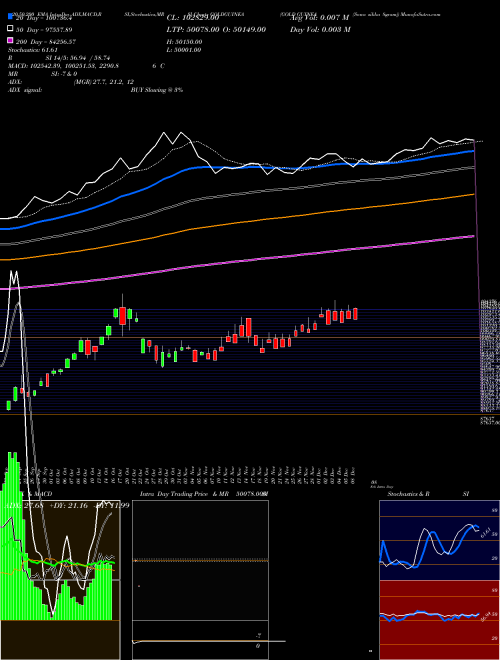Open the blue Stochastics sub-chart
Image resolution: width=500 pixels, height=660 pixels.
439,540
